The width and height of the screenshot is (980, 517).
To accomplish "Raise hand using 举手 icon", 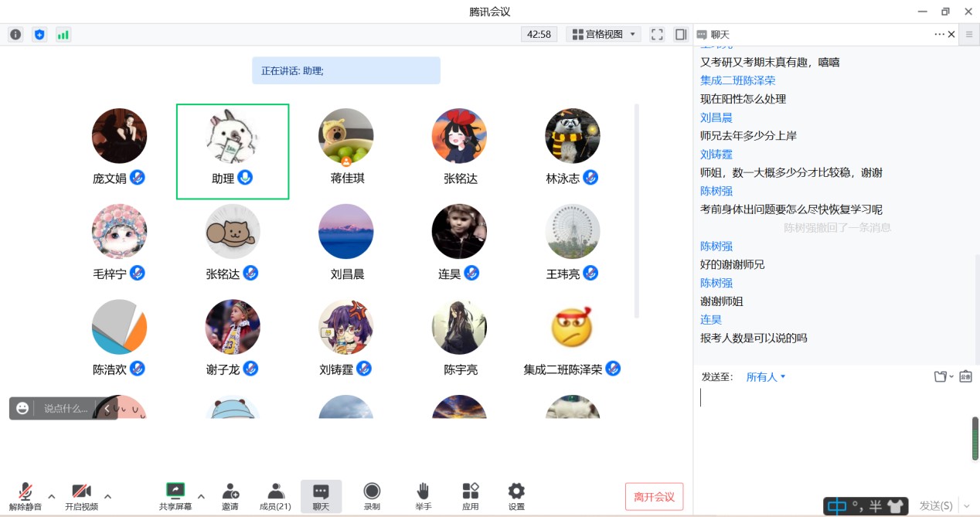I will 423,496.
